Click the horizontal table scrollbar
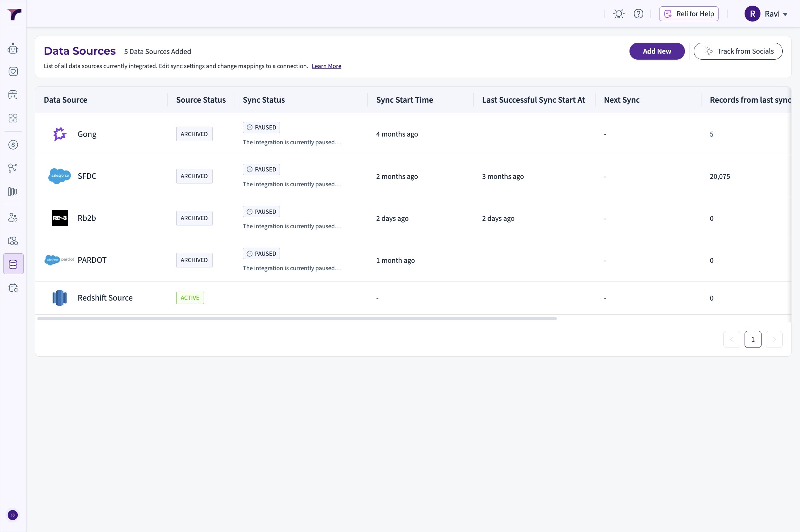The width and height of the screenshot is (800, 532). [297, 319]
